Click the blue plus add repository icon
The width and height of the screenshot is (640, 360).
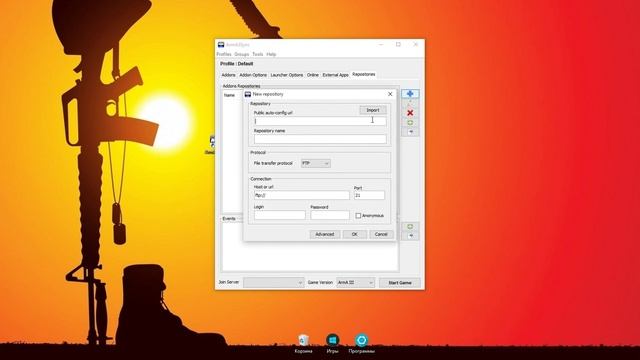click(x=410, y=94)
